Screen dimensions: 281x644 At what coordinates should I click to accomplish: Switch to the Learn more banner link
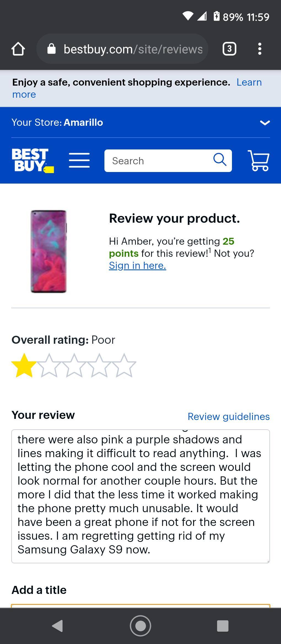pos(249,82)
